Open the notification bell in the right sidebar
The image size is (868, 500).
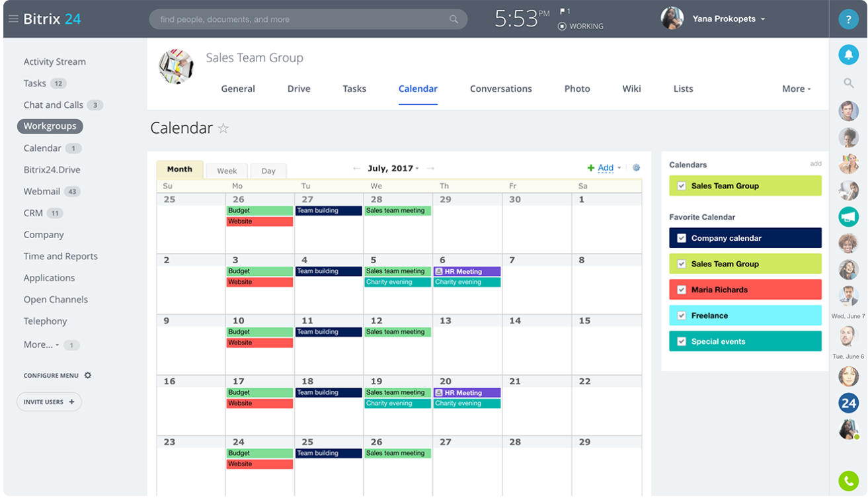848,54
